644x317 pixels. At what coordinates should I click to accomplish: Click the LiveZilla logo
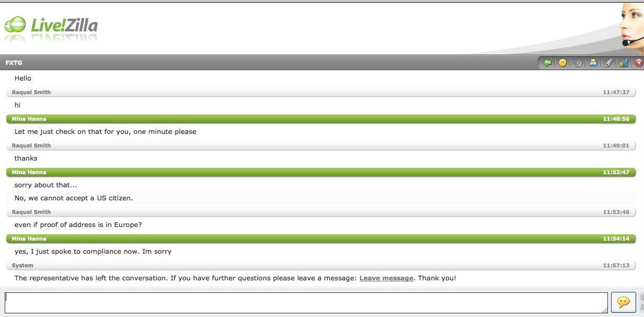pos(51,26)
